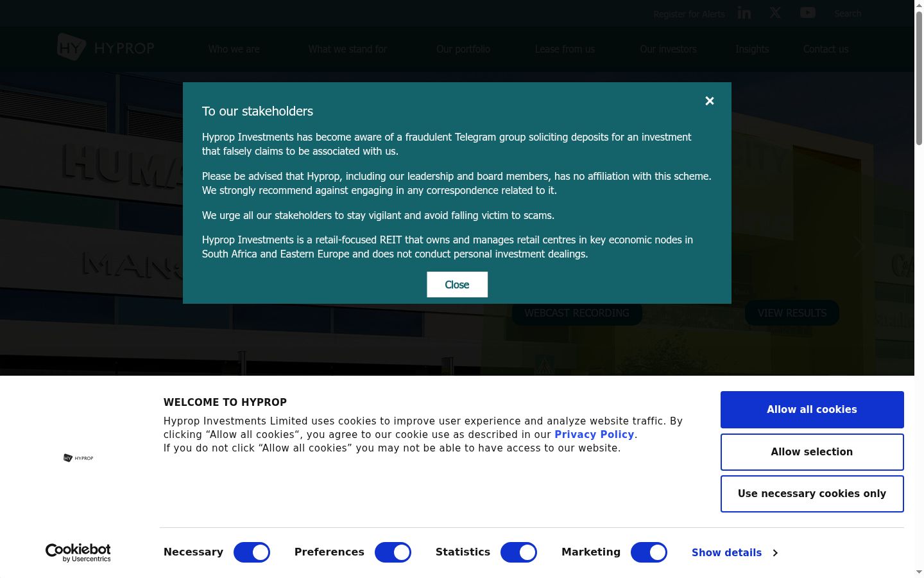Image resolution: width=924 pixels, height=578 pixels.
Task: Click the Webcast Recording button
Action: (577, 313)
